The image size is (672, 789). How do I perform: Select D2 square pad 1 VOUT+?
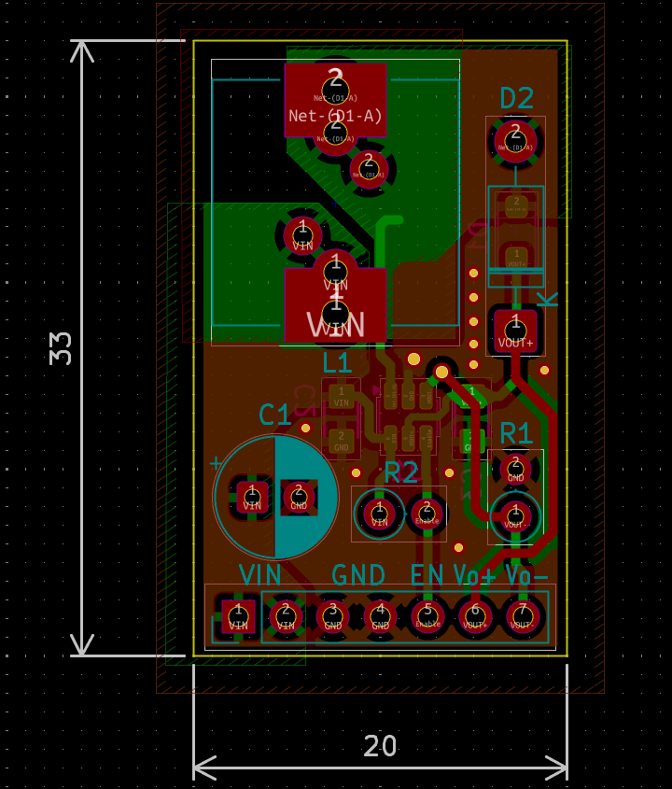coord(515,329)
